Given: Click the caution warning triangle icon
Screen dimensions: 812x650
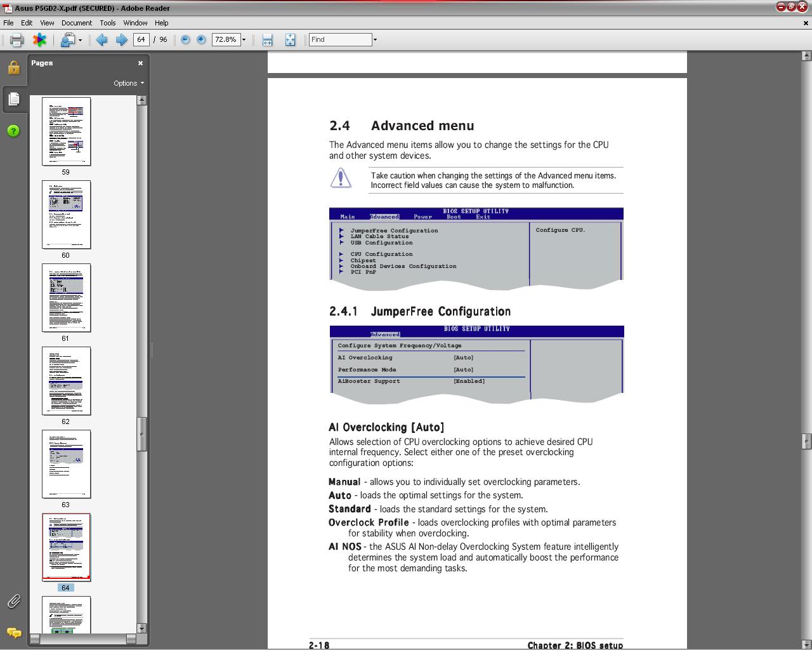Looking at the screenshot, I should point(341,178).
